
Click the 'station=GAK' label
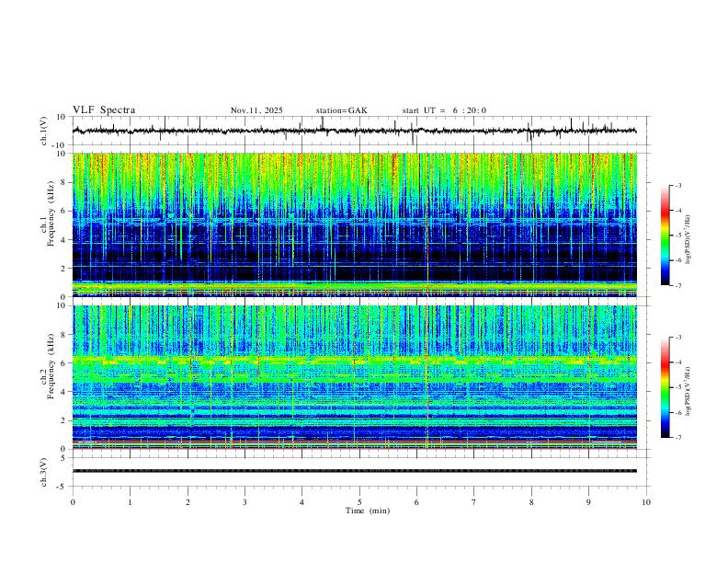(342, 110)
